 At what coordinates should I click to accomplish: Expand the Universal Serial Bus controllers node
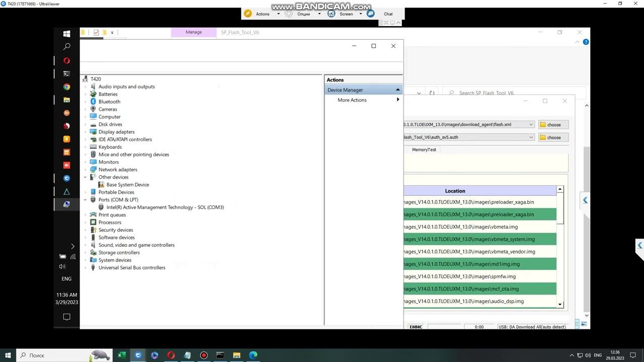pos(85,267)
